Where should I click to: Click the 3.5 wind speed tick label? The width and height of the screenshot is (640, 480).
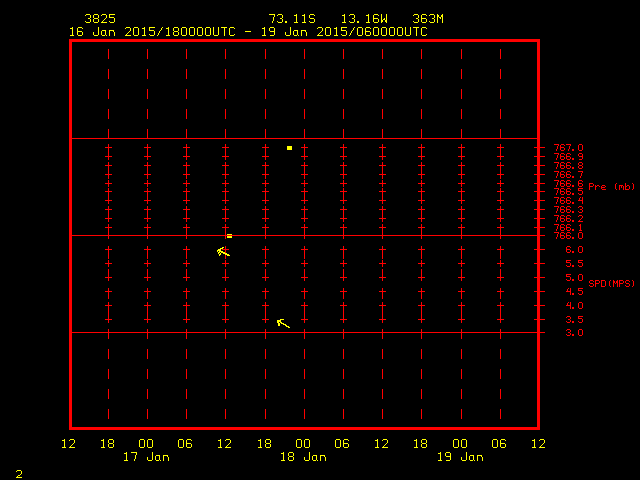point(574,320)
